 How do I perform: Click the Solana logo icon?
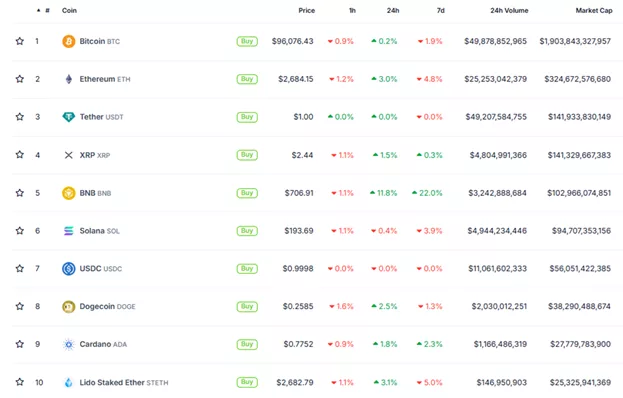click(69, 231)
